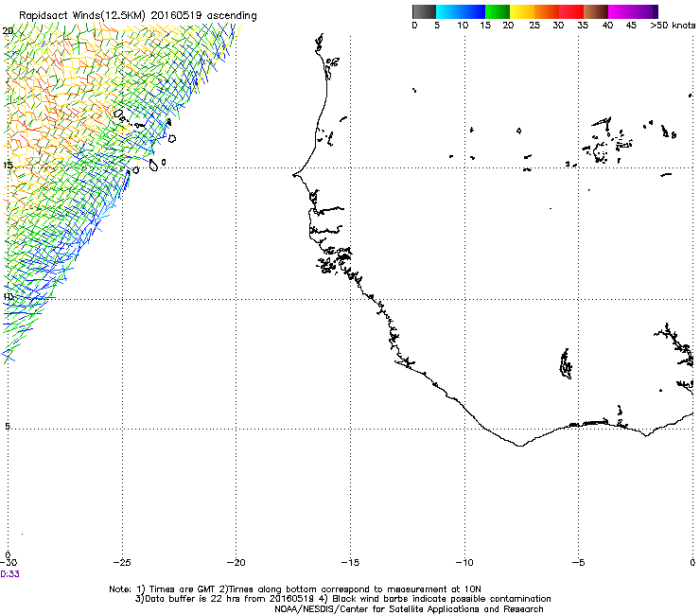700x615 pixels.
Task: Click the -25 longitude axis label
Action: 122,563
